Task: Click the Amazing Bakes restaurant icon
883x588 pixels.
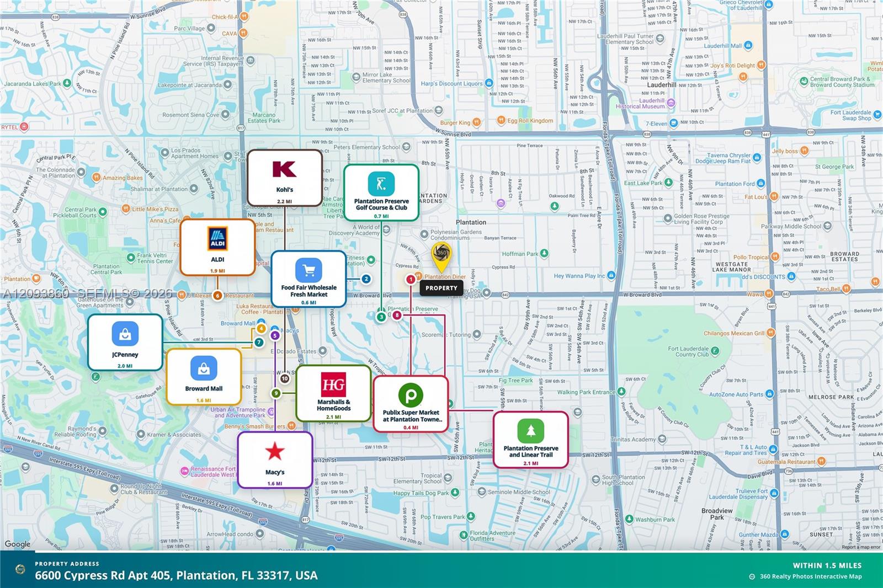Action: pyautogui.click(x=96, y=178)
